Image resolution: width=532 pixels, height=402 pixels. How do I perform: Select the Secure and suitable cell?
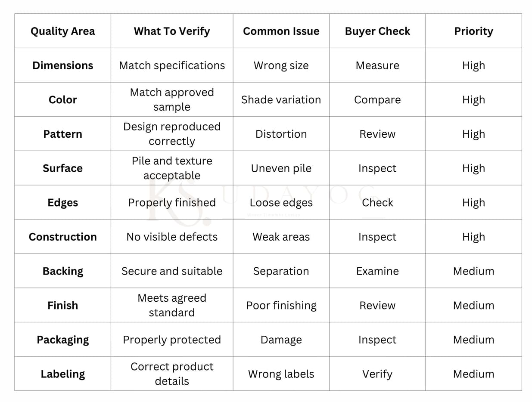click(x=172, y=271)
